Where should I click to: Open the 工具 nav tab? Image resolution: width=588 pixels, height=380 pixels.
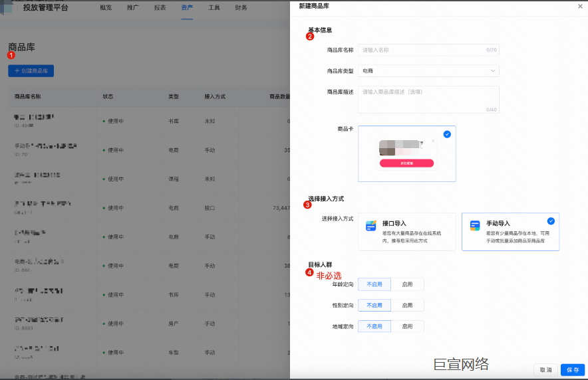214,7
